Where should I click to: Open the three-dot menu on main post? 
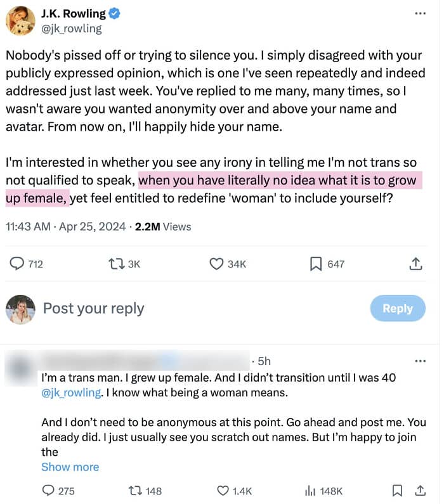420,14
